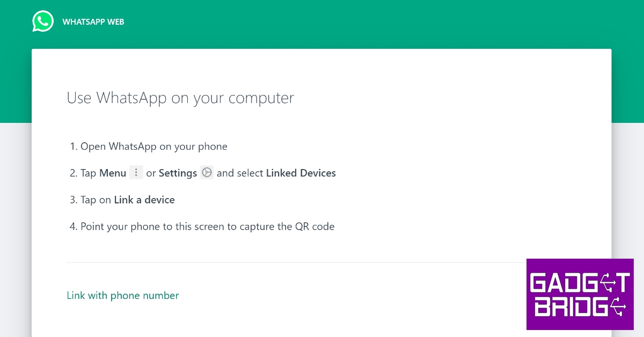Click the purple Gadget Bridge watermark logo
The width and height of the screenshot is (644, 337).
point(580,294)
